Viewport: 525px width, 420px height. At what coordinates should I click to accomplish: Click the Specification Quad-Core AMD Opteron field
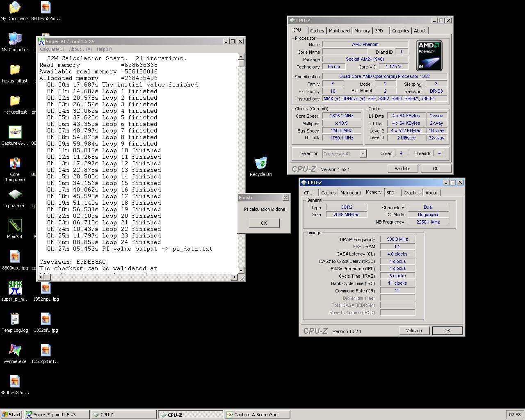point(385,76)
